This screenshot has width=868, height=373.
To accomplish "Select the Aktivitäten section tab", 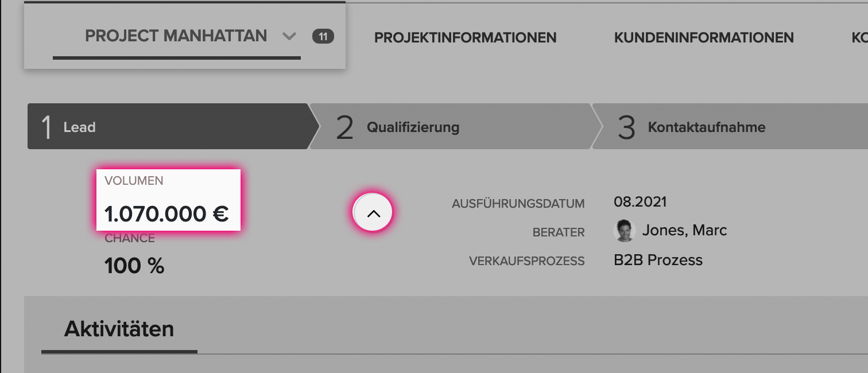I will [119, 329].
